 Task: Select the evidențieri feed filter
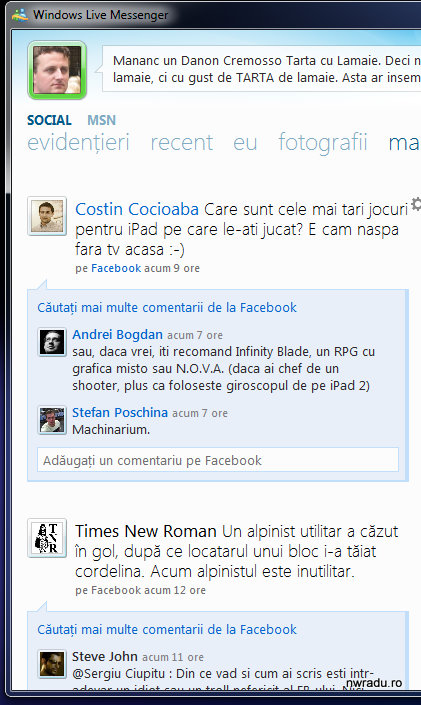78,143
